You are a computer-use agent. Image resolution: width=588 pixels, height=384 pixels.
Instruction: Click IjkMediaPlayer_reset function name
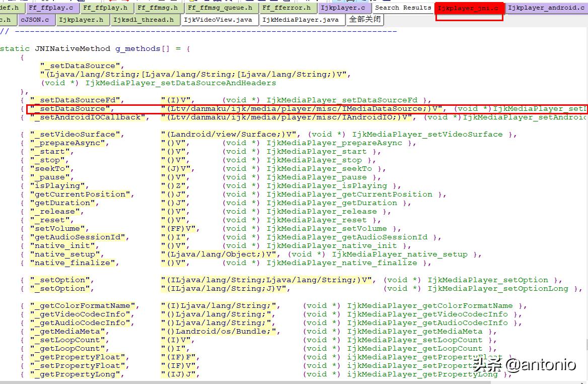tap(317, 220)
